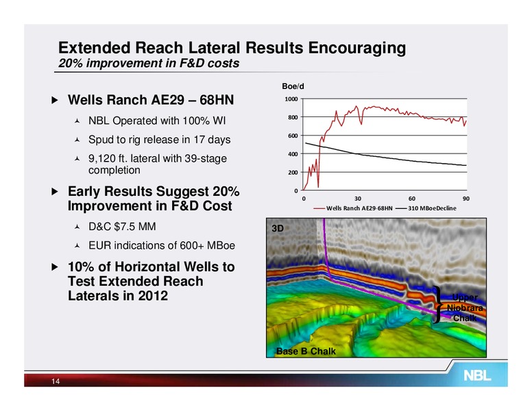Select the bullet 'NBL Operated with 100% WI'
This screenshot has width=532, height=411.
click(157, 121)
